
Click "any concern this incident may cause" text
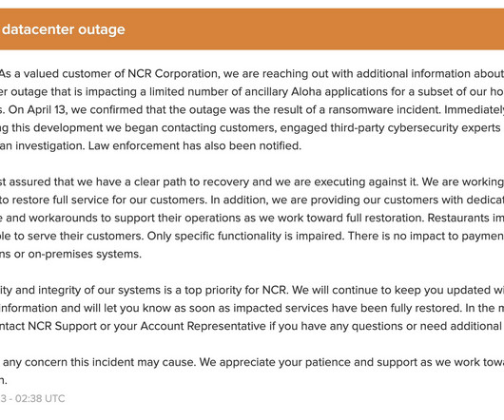(99, 362)
